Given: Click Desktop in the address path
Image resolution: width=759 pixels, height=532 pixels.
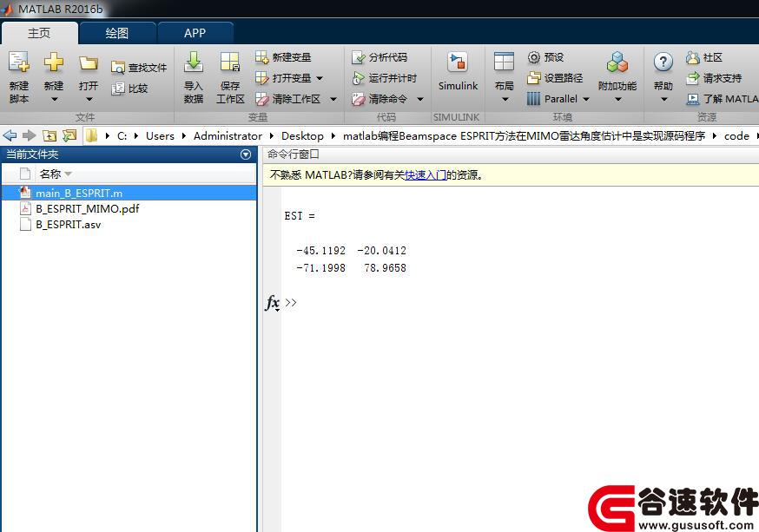Looking at the screenshot, I should click(x=302, y=136).
